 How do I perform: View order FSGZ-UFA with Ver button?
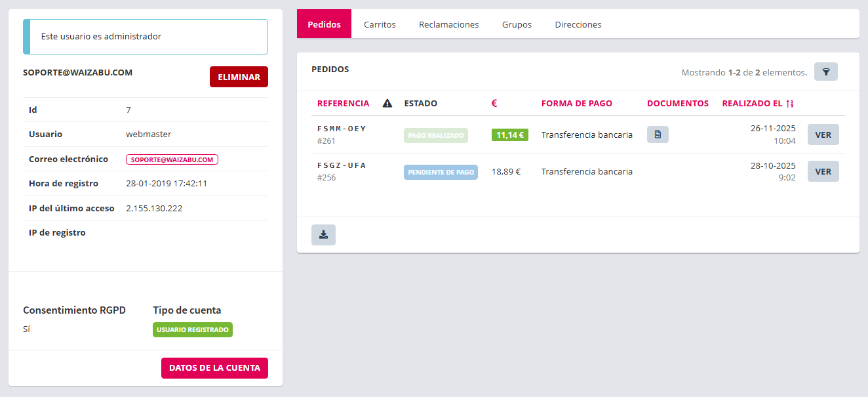(823, 171)
